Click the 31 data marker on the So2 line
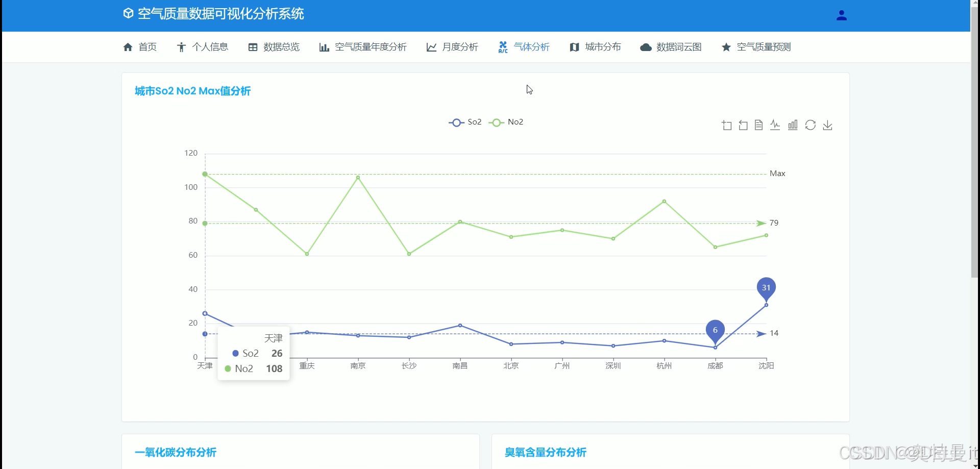The image size is (980, 469). click(x=766, y=287)
